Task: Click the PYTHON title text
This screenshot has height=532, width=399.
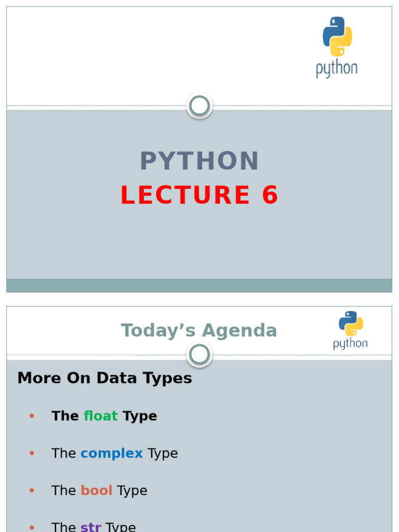Action: tap(199, 161)
